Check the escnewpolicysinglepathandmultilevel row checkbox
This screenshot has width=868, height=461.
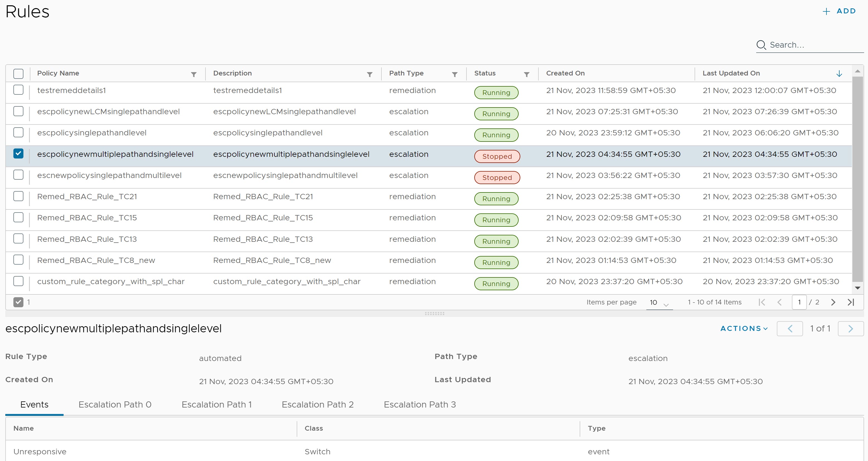pos(18,175)
